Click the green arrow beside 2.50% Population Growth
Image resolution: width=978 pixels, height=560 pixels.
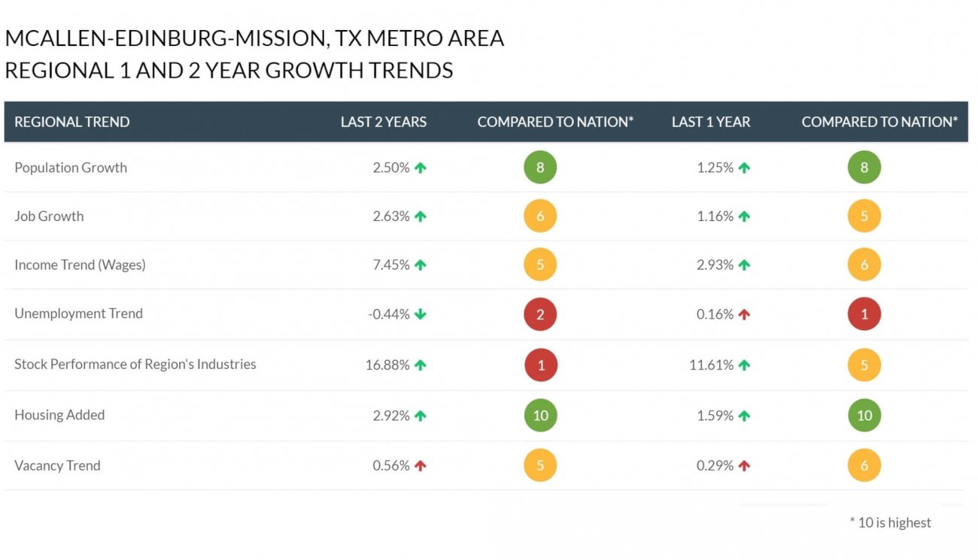(x=421, y=168)
